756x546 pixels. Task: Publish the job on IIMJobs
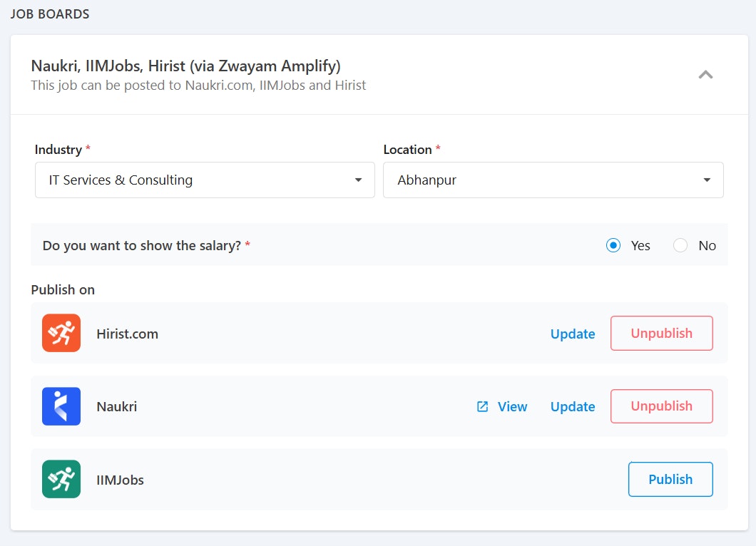(670, 479)
